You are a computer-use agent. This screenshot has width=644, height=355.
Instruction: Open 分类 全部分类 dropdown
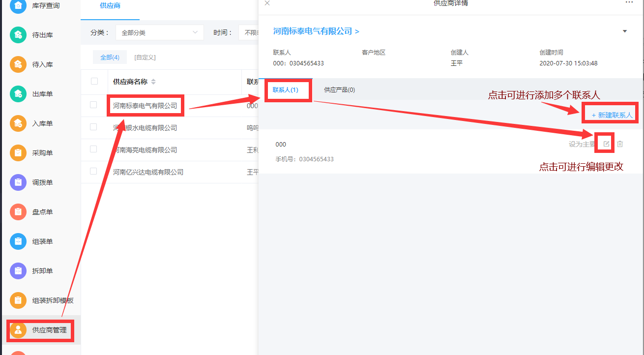pos(160,32)
